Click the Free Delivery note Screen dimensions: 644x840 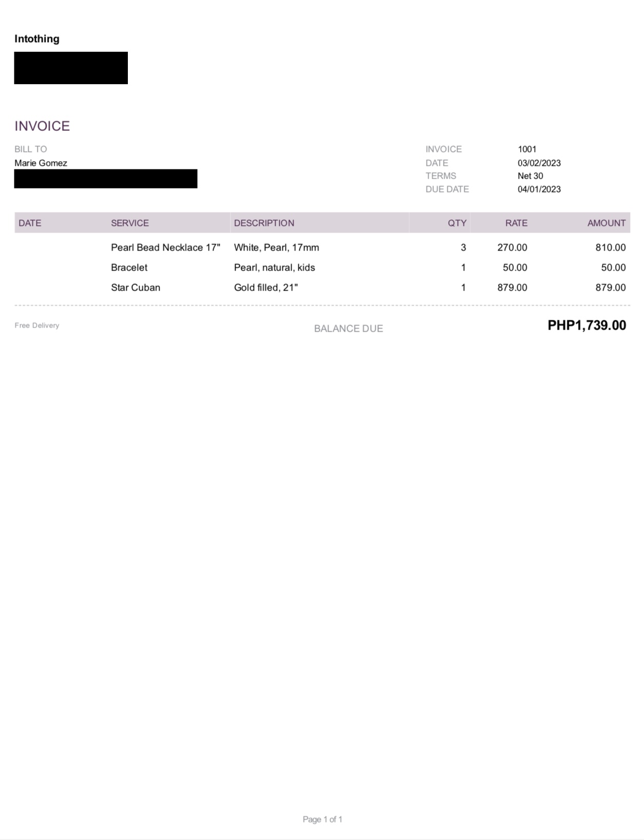click(37, 326)
